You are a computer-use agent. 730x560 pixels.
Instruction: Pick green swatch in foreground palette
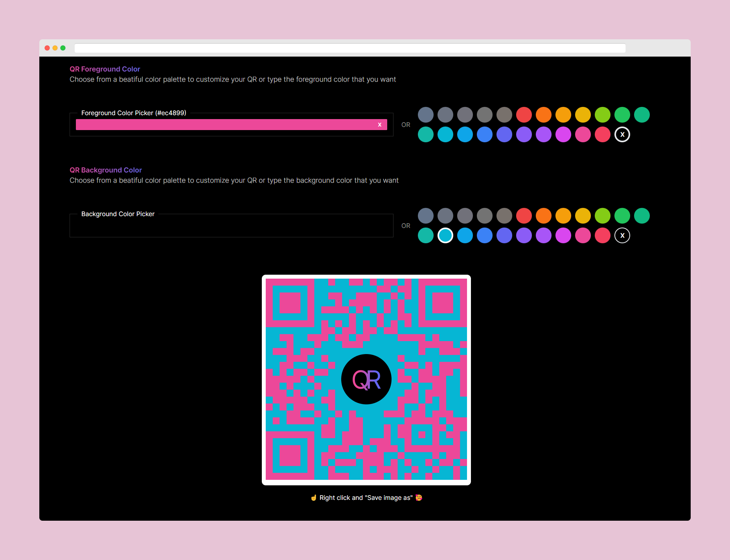(622, 115)
